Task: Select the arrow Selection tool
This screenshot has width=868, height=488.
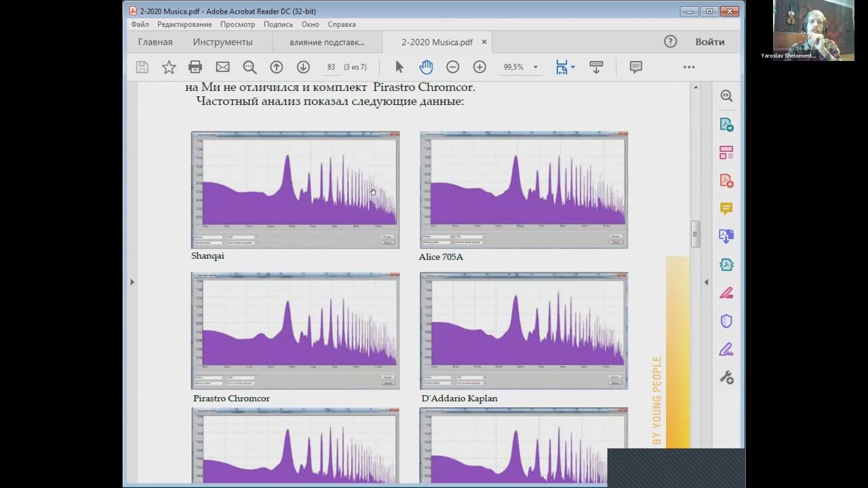Action: [x=399, y=67]
